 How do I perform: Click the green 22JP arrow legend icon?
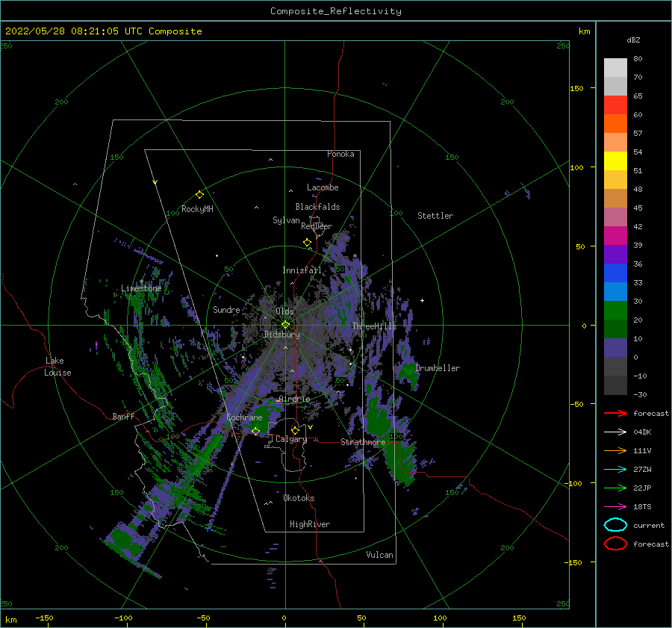point(615,488)
